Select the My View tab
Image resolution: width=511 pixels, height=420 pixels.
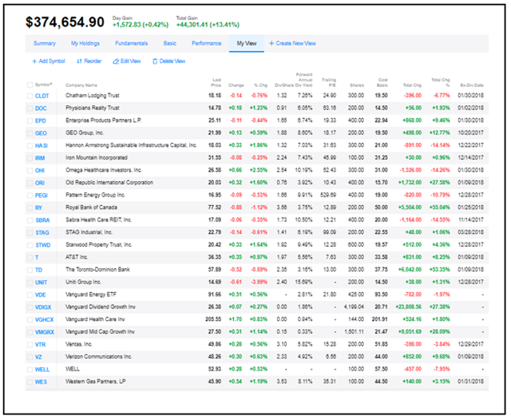point(247,43)
